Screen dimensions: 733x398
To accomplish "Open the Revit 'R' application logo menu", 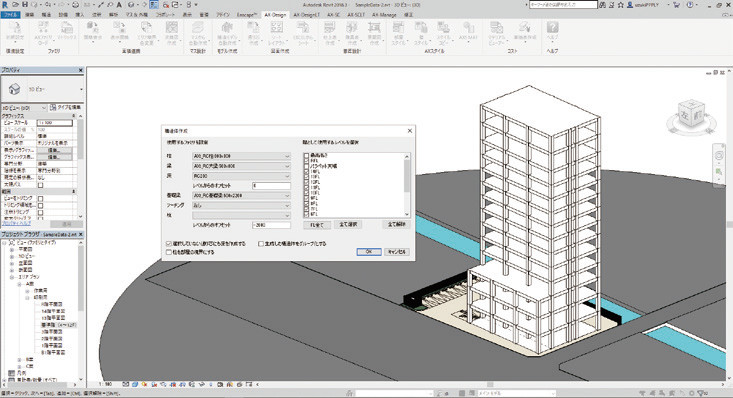I will click(x=5, y=5).
